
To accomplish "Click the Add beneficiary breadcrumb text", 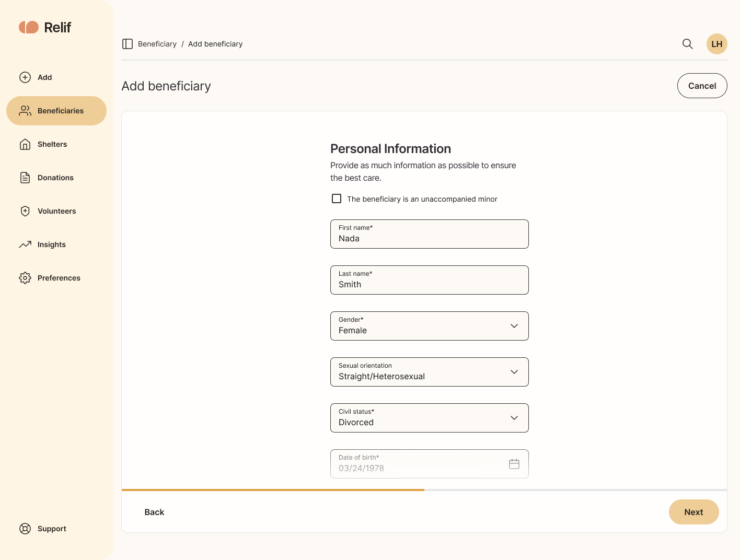I will click(x=215, y=44).
